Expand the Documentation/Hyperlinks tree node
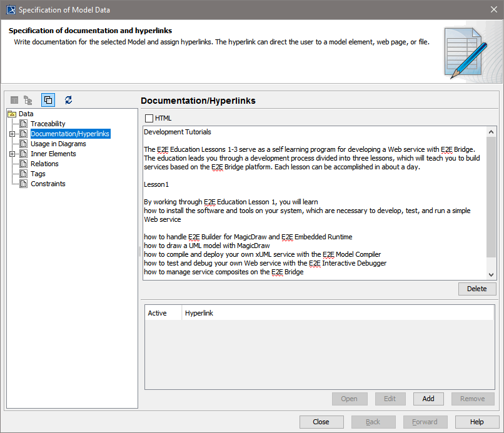Viewport: 504px width, 433px height. click(x=13, y=134)
